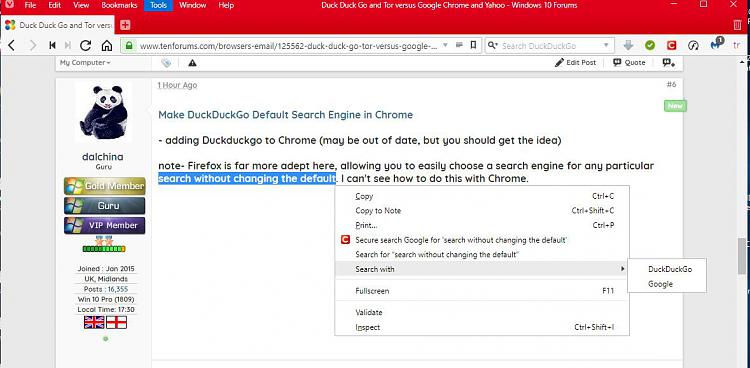Open the Edit menu

point(55,5)
